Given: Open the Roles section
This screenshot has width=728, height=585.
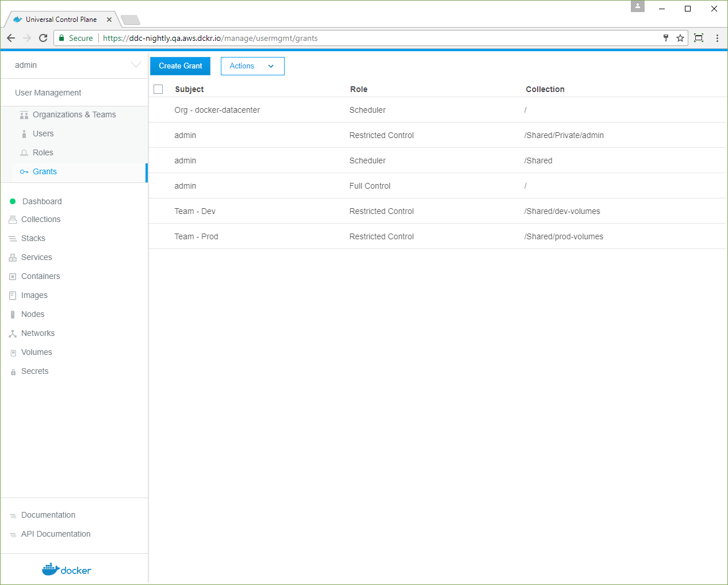Looking at the screenshot, I should [43, 152].
